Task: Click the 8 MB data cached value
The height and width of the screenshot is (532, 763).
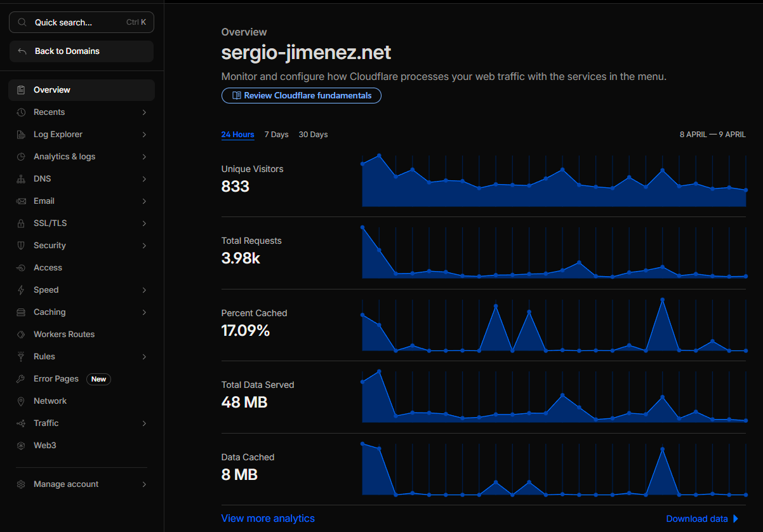Action: click(239, 475)
